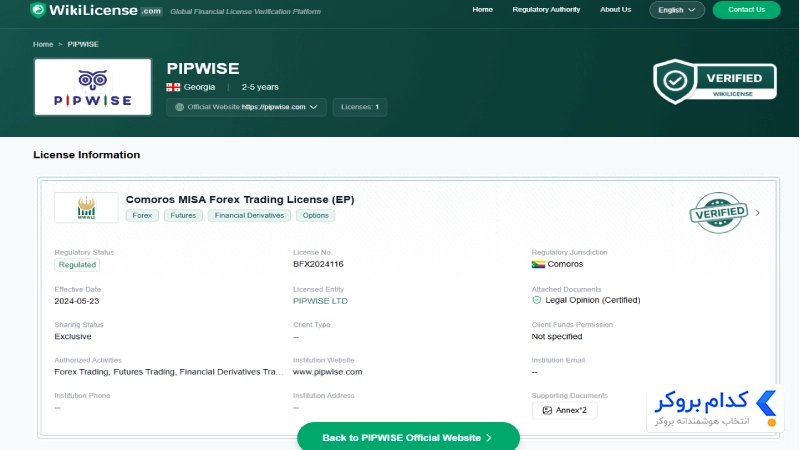800x450 pixels.
Task: Go to the About Us page
Action: point(615,10)
